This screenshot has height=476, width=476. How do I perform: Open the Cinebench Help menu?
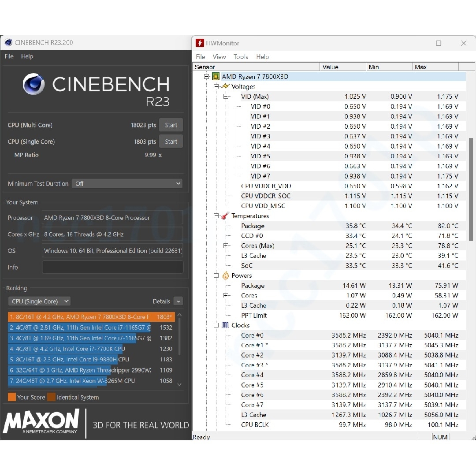click(x=27, y=56)
